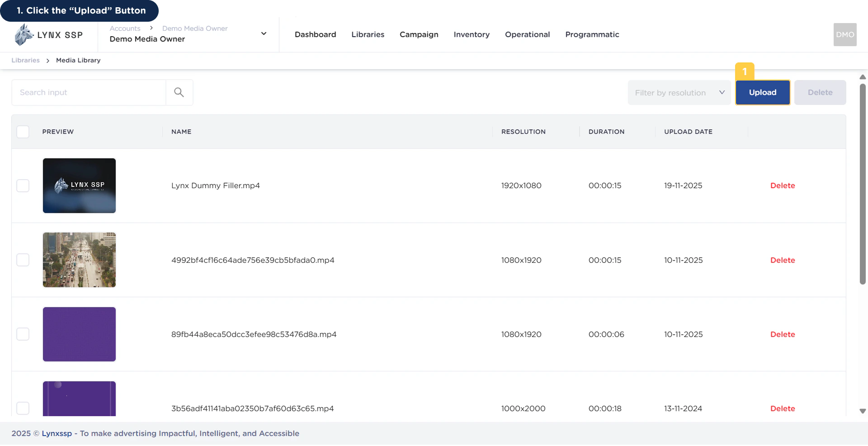Select checkbox for 4992bf4cf16c64ade756e39cb5bfada0.mp4
868x446 pixels.
tap(23, 260)
